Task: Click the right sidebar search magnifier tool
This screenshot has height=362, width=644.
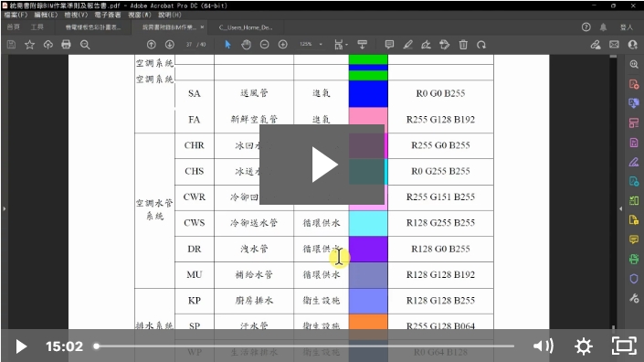Action: 634,65
